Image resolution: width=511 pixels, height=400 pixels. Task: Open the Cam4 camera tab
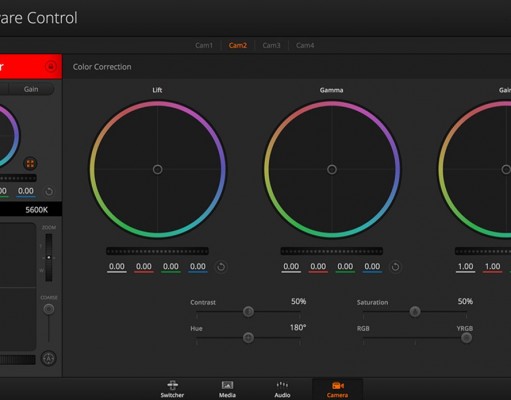click(305, 45)
